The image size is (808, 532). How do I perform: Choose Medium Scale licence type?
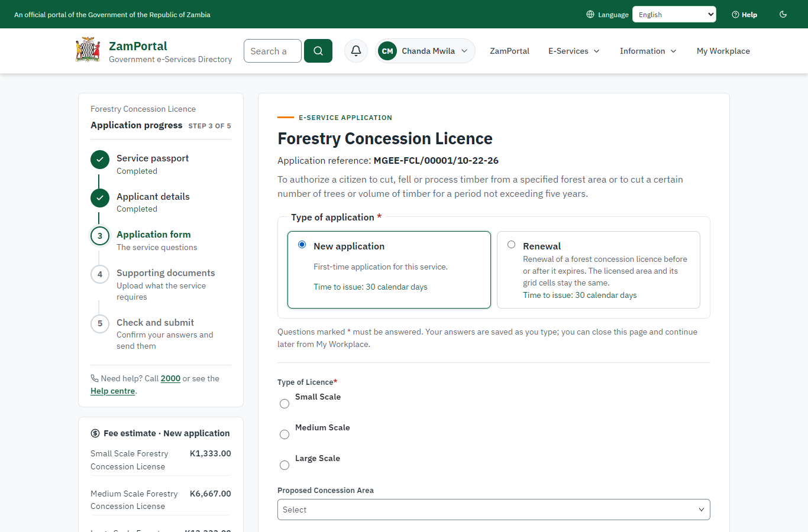pos(285,434)
